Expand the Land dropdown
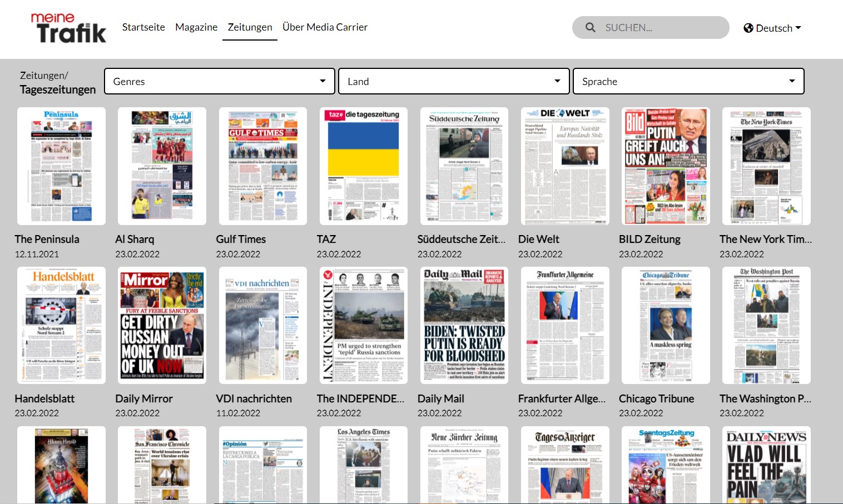The height and width of the screenshot is (504, 843). click(454, 81)
